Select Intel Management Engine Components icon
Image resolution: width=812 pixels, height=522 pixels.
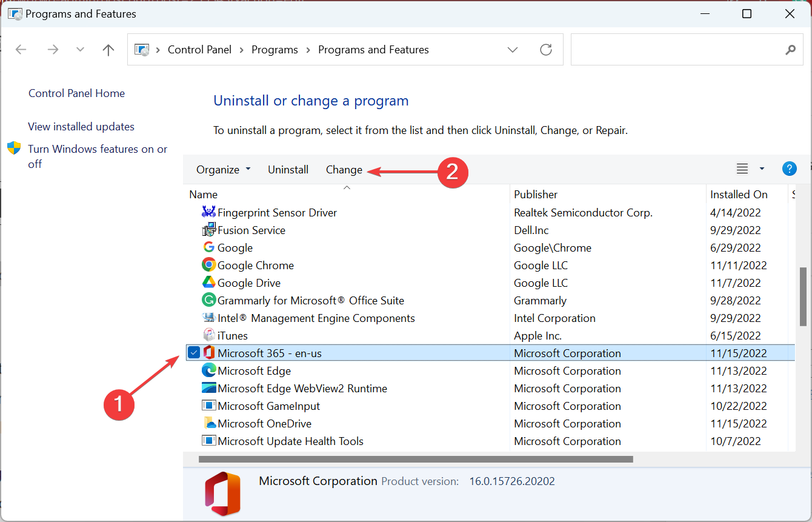click(209, 318)
